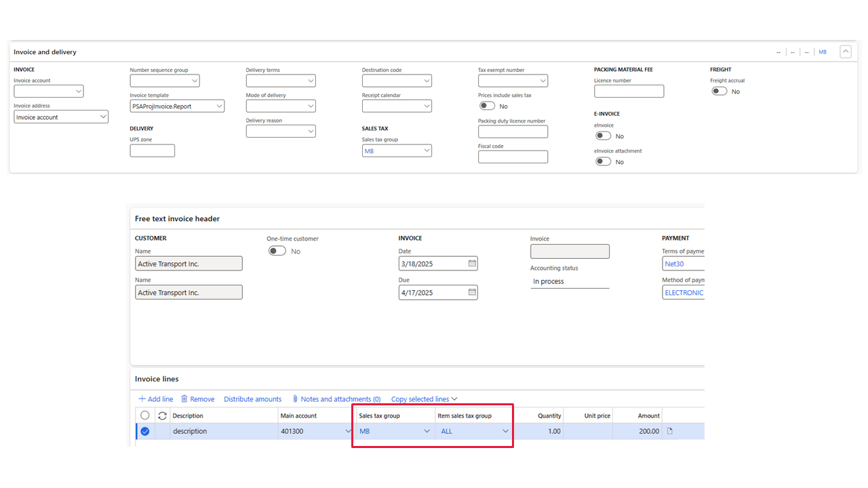
Task: Click the first customer Name field
Action: (x=189, y=264)
